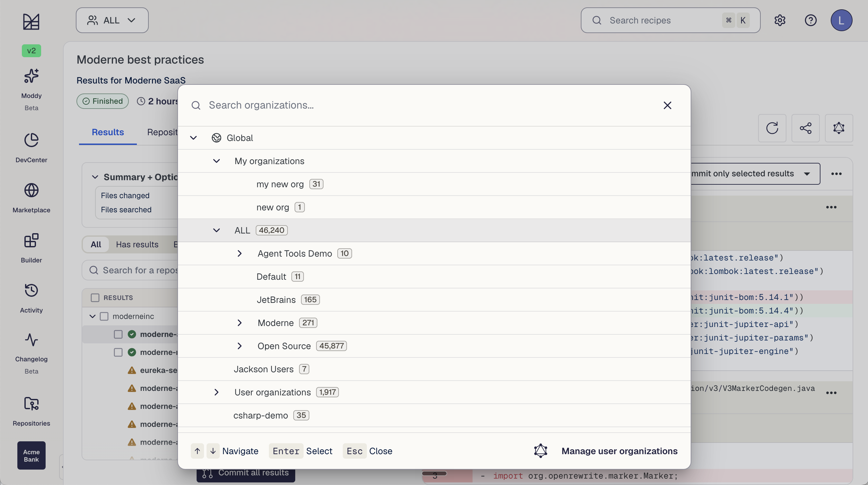Open the Repositories page
The width and height of the screenshot is (868, 485).
31,411
